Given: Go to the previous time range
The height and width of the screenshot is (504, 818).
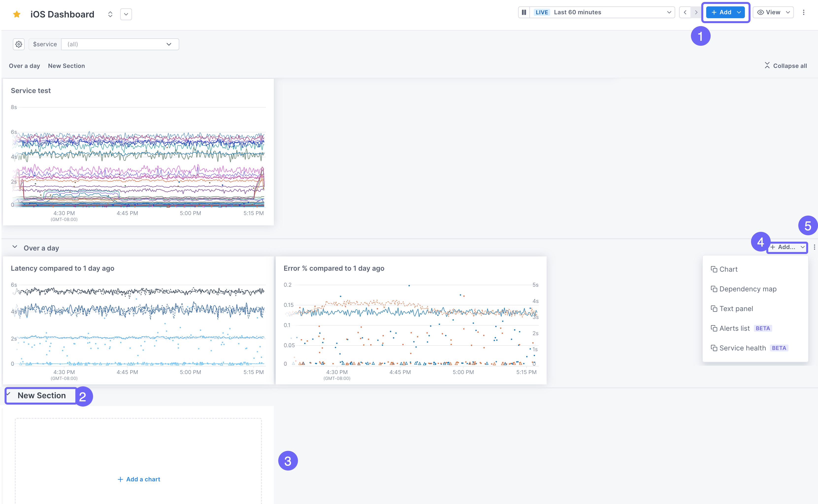Looking at the screenshot, I should click(685, 12).
